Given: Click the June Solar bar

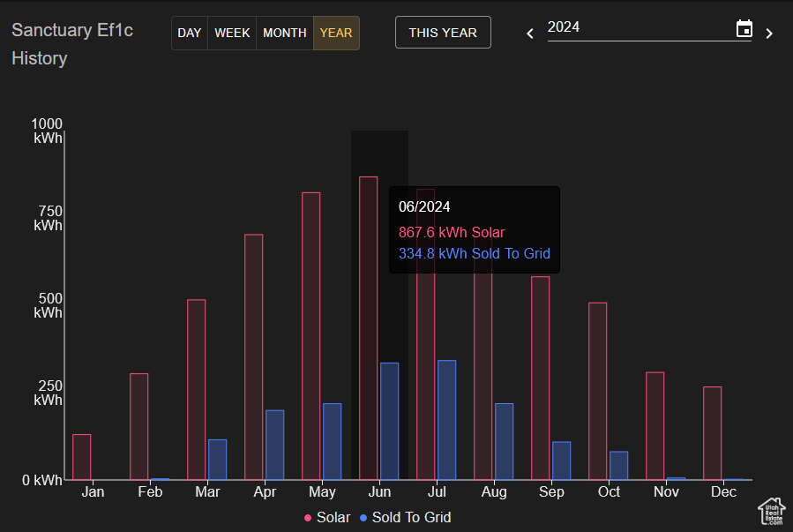Looking at the screenshot, I should (368, 328).
